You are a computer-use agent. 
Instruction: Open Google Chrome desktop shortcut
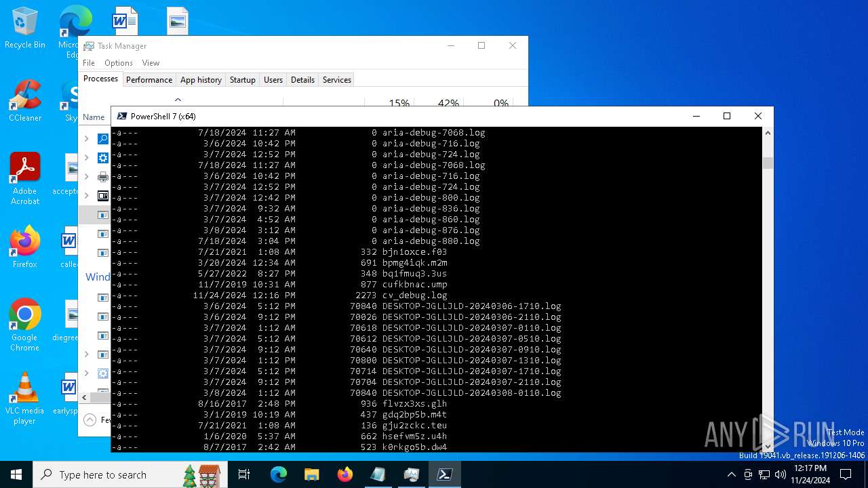[x=25, y=325]
